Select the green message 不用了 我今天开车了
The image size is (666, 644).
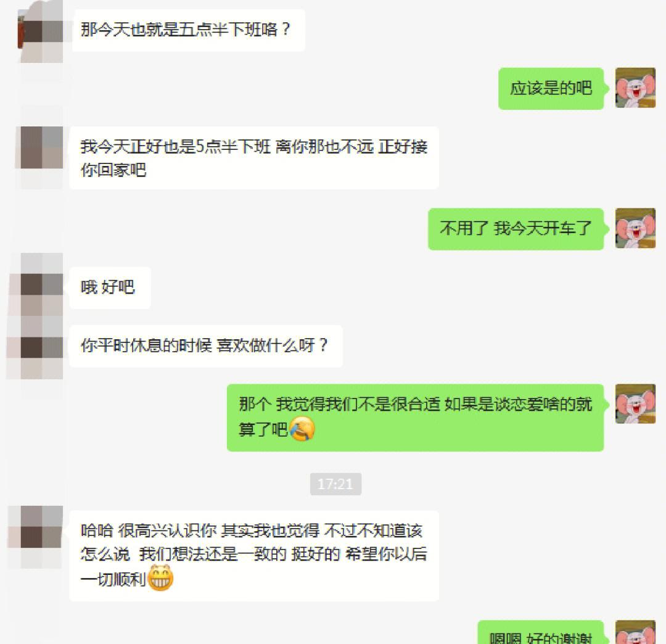[516, 229]
